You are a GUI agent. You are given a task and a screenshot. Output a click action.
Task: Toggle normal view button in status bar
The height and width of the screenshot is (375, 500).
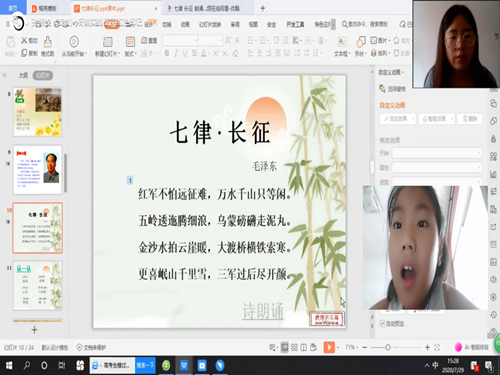(x=284, y=348)
